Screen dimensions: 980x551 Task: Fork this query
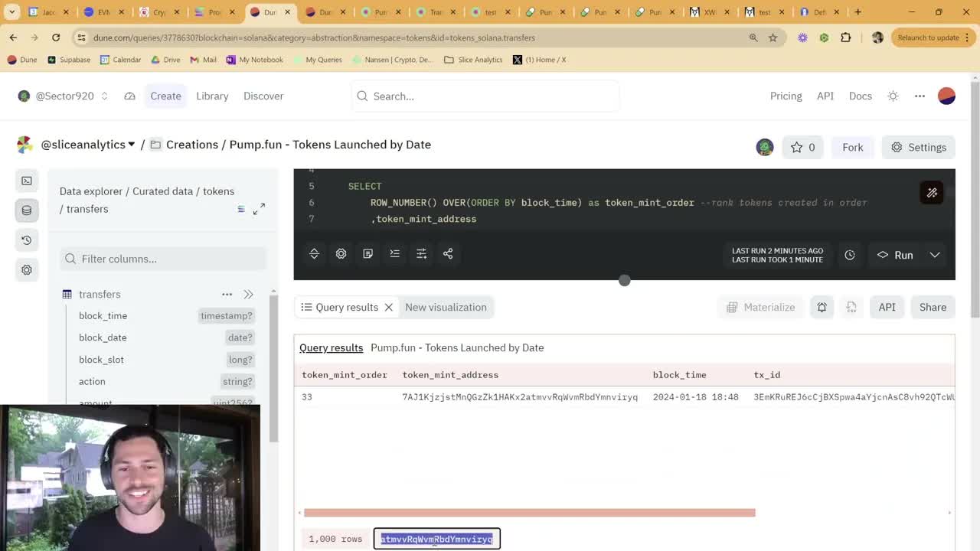[x=852, y=147]
